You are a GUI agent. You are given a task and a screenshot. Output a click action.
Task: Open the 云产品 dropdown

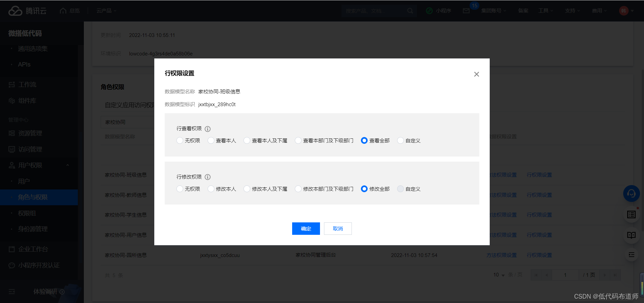106,11
